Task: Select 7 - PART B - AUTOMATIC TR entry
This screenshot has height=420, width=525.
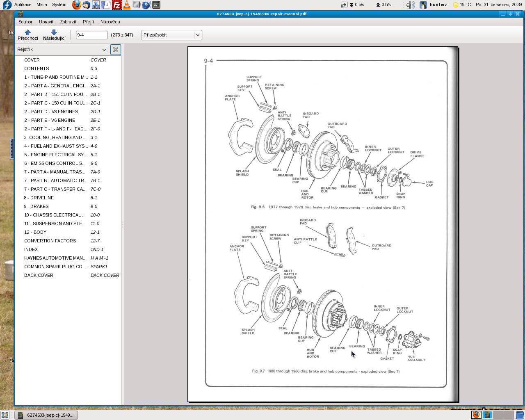Action: 68,180
